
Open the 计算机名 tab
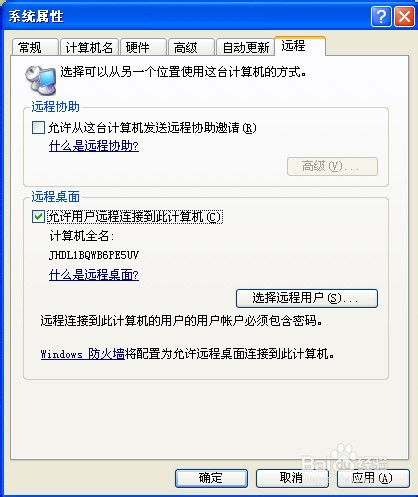(x=89, y=47)
